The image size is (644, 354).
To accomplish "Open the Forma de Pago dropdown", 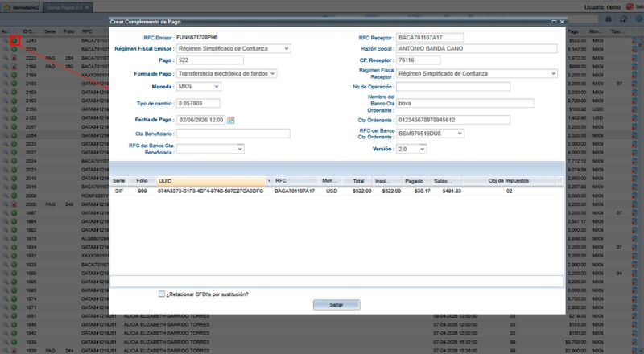I will click(x=272, y=73).
